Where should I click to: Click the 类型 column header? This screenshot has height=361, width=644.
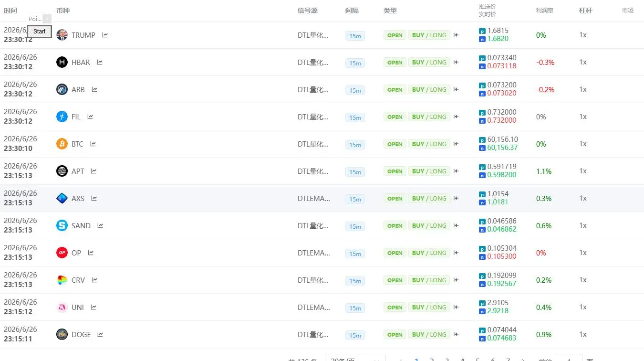[390, 11]
